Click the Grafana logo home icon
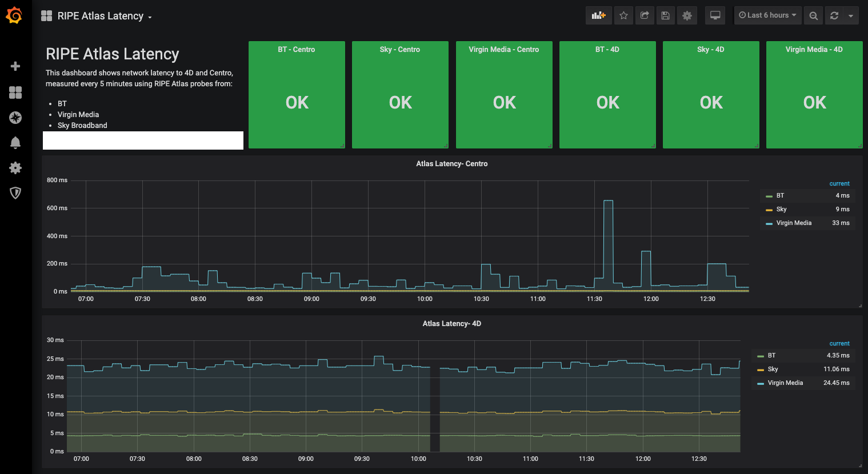The image size is (868, 474). click(x=14, y=15)
